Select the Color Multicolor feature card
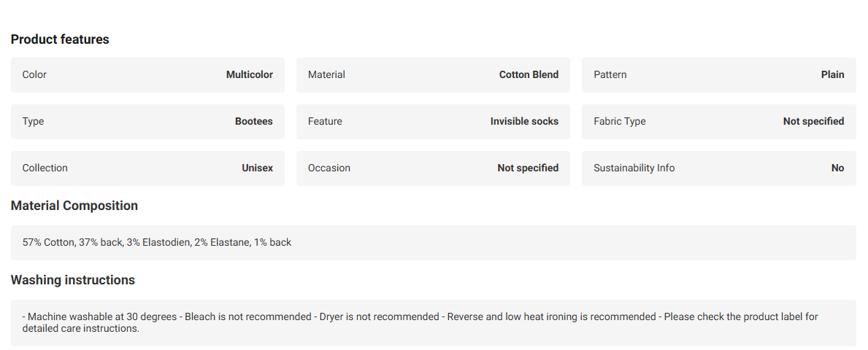The image size is (868, 350). click(147, 74)
